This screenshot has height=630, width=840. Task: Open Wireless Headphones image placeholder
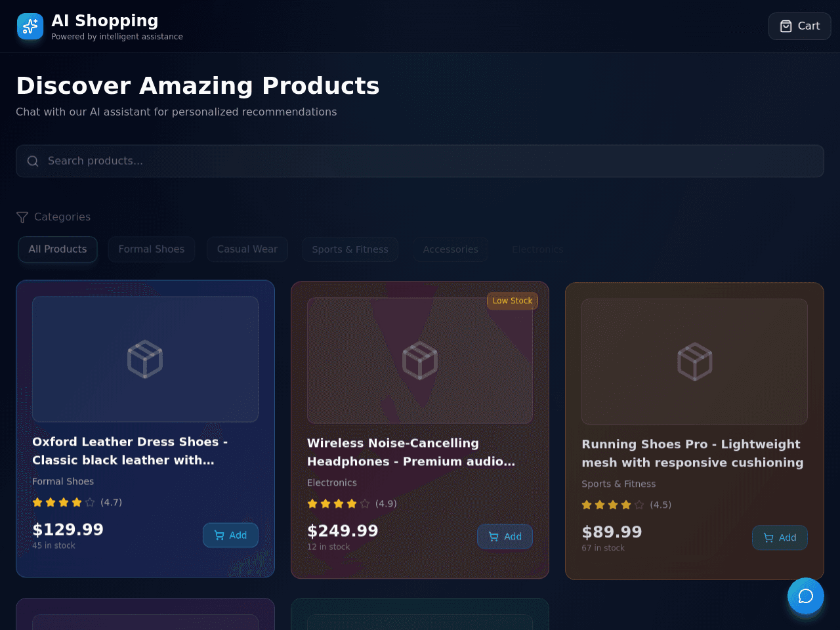coord(420,360)
